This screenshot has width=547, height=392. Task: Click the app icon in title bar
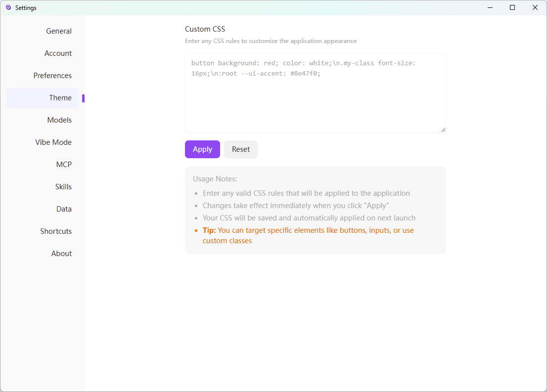click(x=8, y=8)
